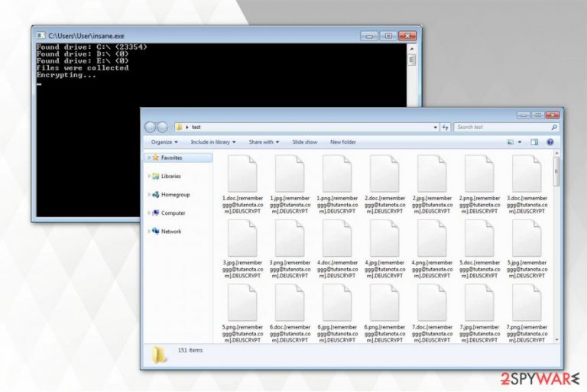The image size is (587, 392).
Task: Expand the Homegroup tree node
Action: (149, 194)
